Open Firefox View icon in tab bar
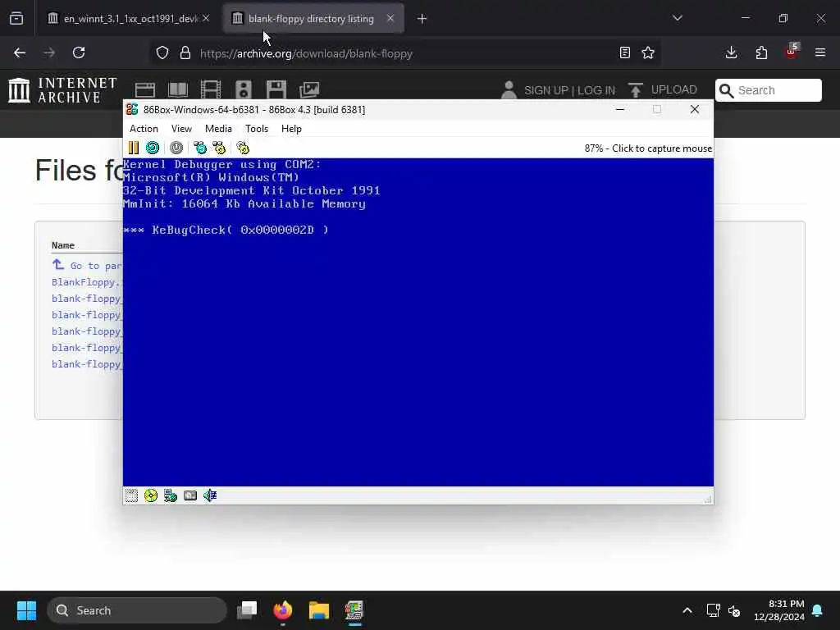 click(16, 19)
